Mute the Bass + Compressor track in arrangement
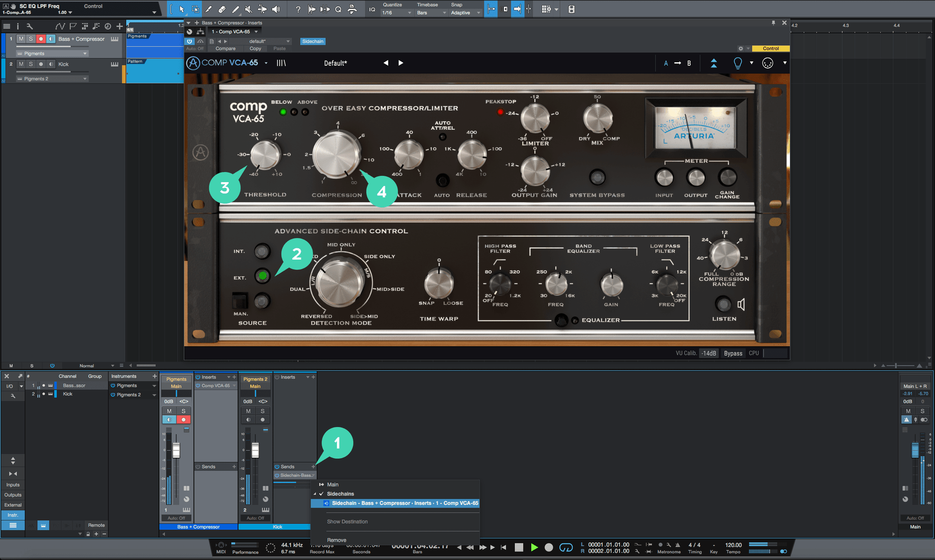 21,39
